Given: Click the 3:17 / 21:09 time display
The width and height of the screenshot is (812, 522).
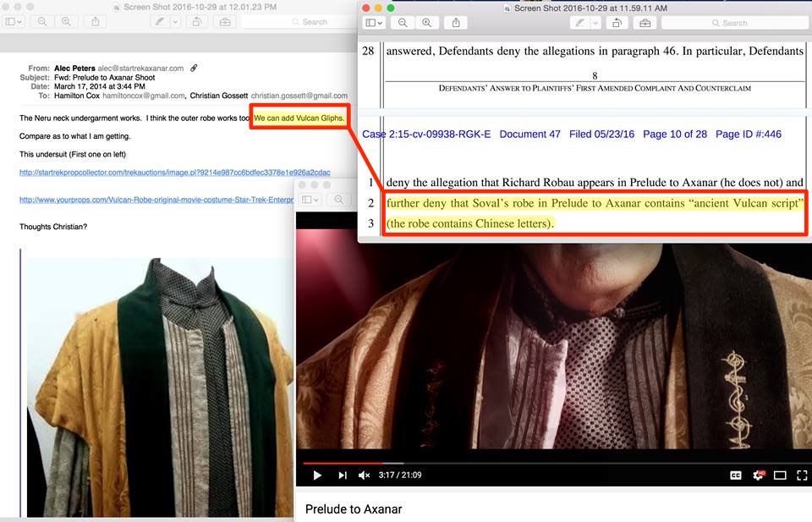Looking at the screenshot, I should 400,475.
